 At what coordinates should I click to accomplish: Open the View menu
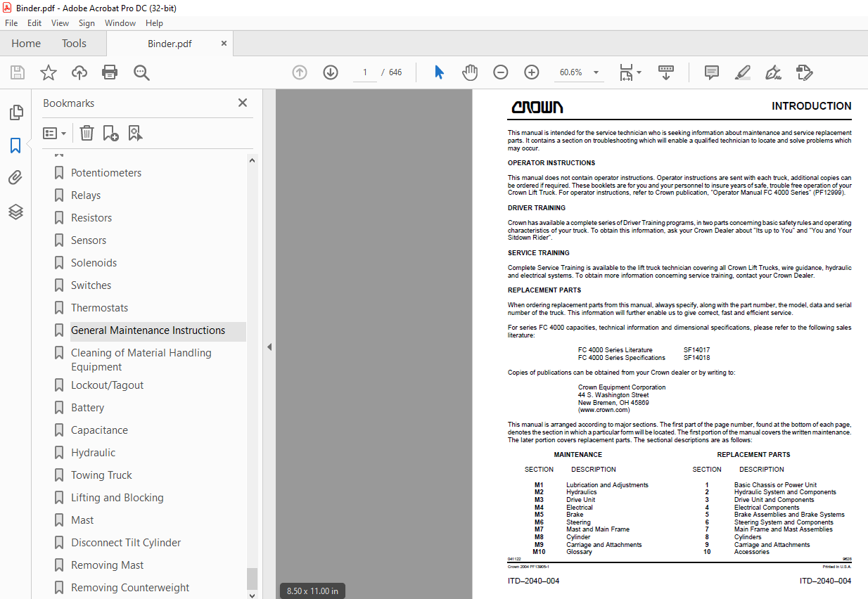pos(60,23)
